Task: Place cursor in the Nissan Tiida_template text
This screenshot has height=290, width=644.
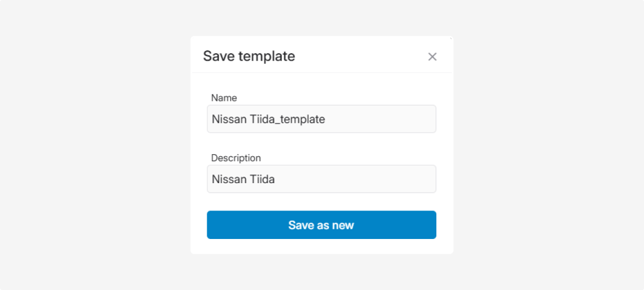Action: click(268, 119)
